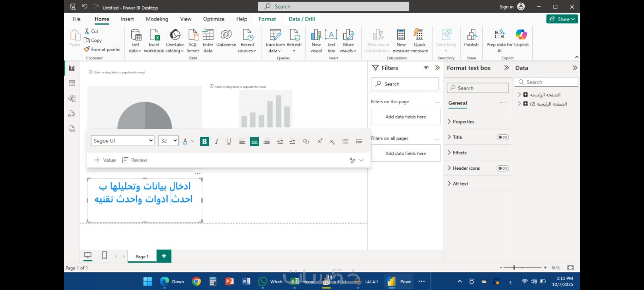Open Table view from left sidebar
This screenshot has height=290, width=644.
(72, 83)
